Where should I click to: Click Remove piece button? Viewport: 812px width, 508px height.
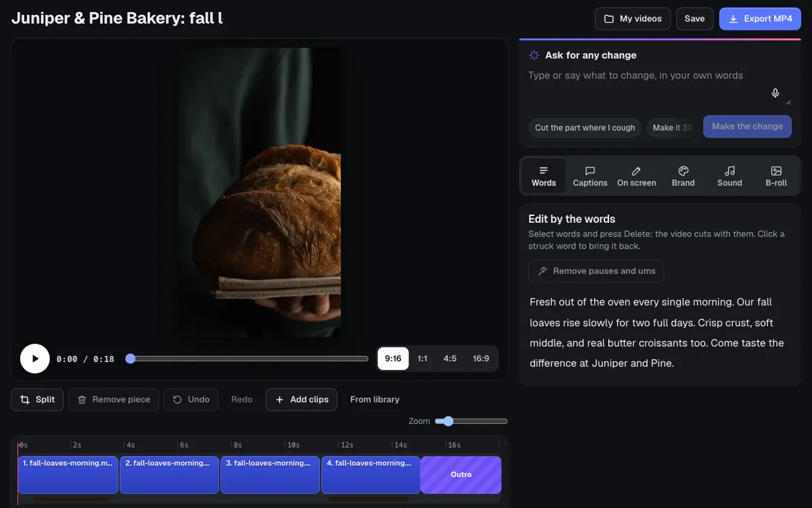click(114, 400)
